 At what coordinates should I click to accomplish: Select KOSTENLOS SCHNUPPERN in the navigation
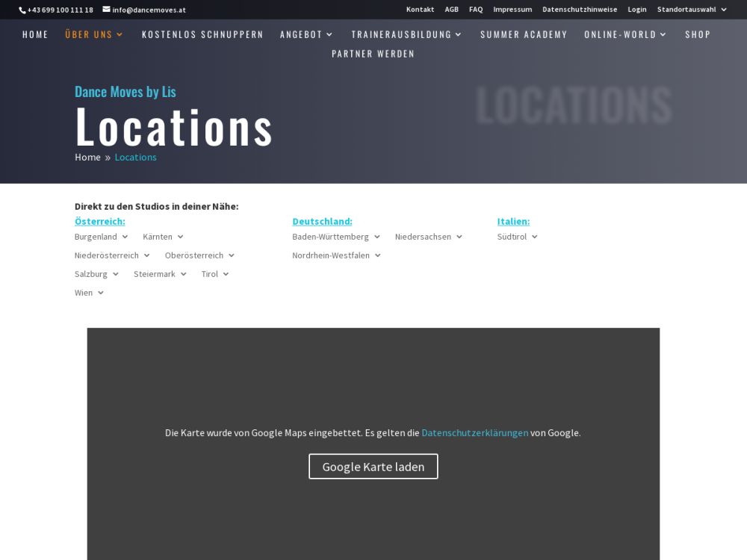pos(202,34)
